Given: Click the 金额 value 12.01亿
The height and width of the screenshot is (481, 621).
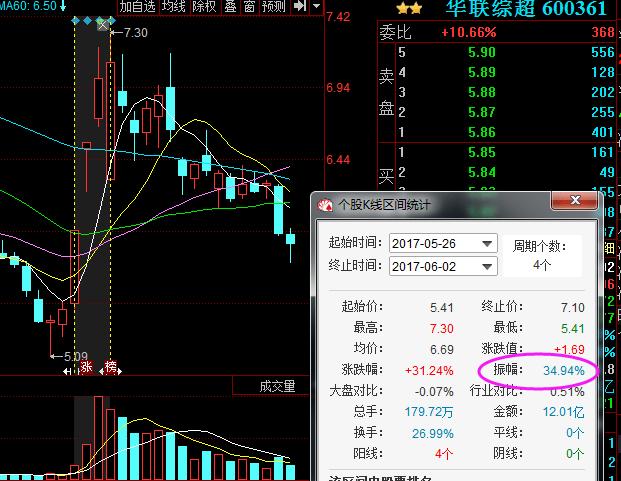Looking at the screenshot, I should pyautogui.click(x=563, y=412).
